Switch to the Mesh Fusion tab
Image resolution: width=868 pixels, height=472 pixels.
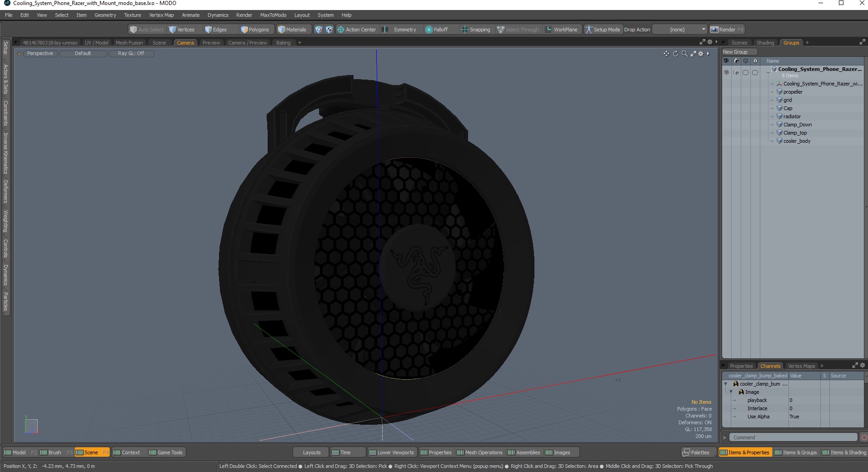coord(129,43)
